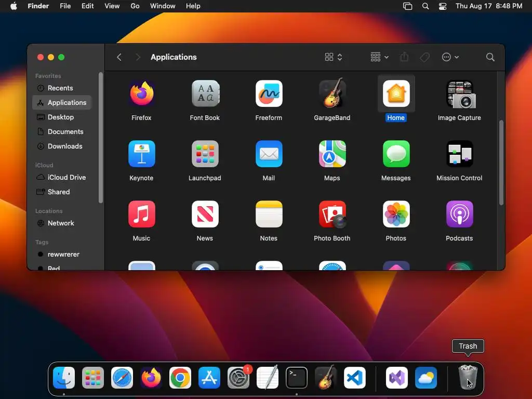The height and width of the screenshot is (399, 532).
Task: Click the Stage Manager menu bar icon
Action: point(407,6)
